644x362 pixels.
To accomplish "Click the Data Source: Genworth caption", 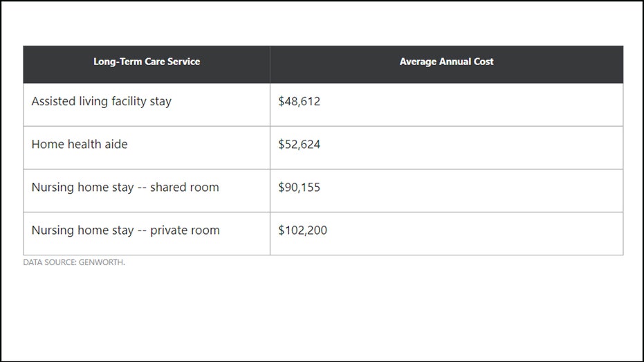I will click(x=74, y=262).
